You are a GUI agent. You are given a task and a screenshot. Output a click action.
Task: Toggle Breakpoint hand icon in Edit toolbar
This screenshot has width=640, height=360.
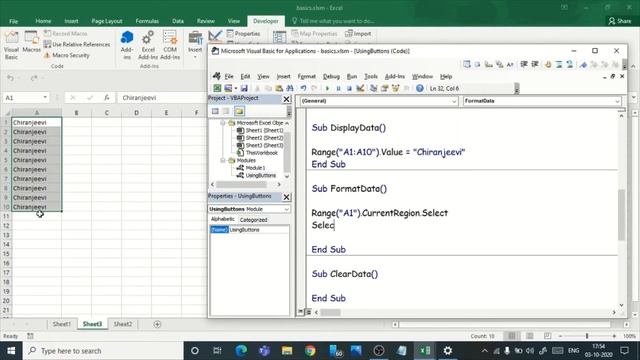point(548,64)
